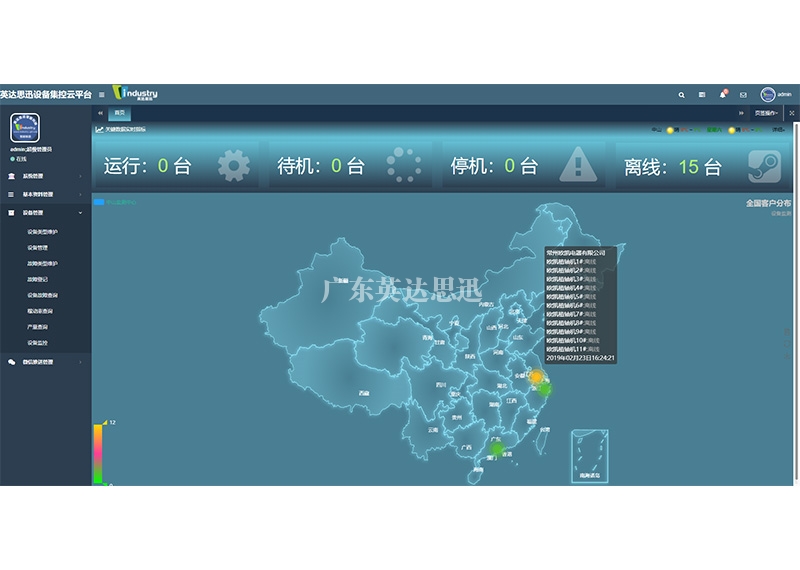Expand 微信推送管理 sidebar menu
This screenshot has width=800, height=570.
tap(46, 362)
